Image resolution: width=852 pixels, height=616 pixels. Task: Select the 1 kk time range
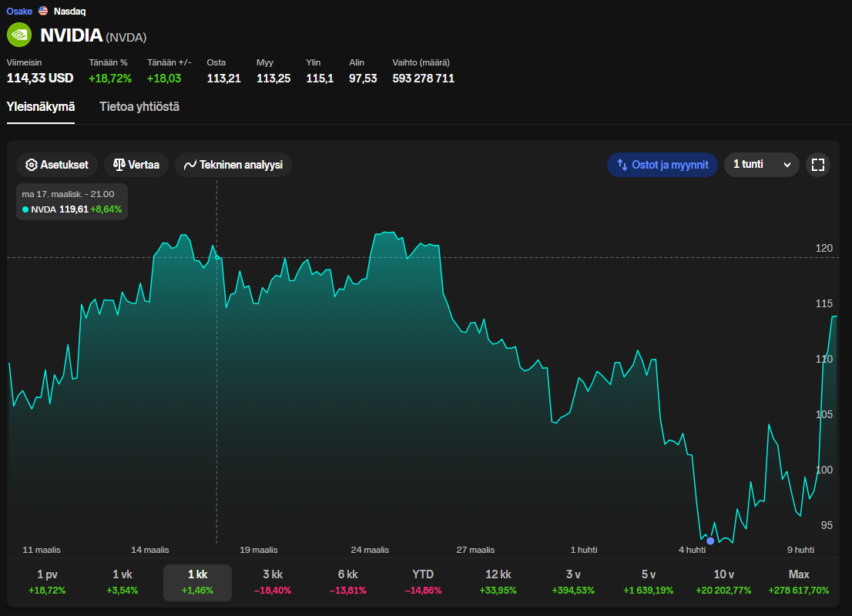[x=198, y=582]
